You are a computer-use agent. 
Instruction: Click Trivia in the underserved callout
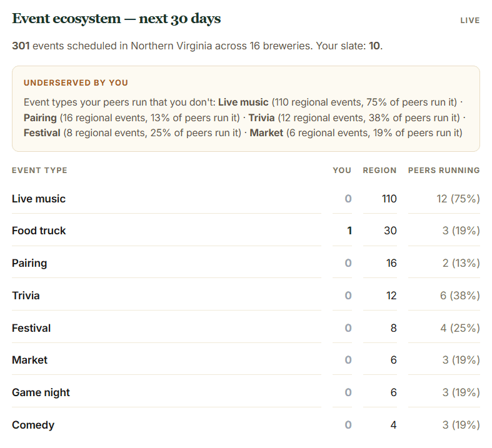[x=261, y=118]
